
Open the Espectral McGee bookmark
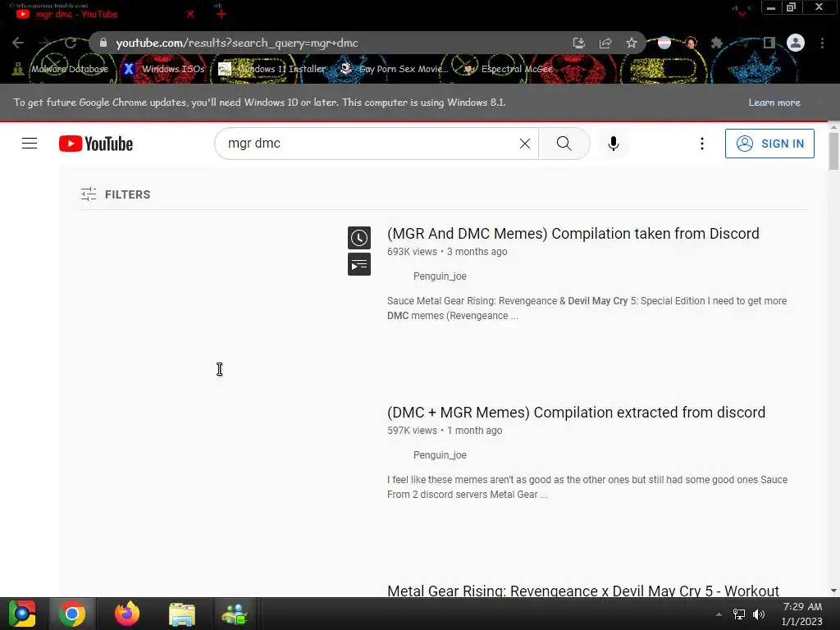click(509, 69)
